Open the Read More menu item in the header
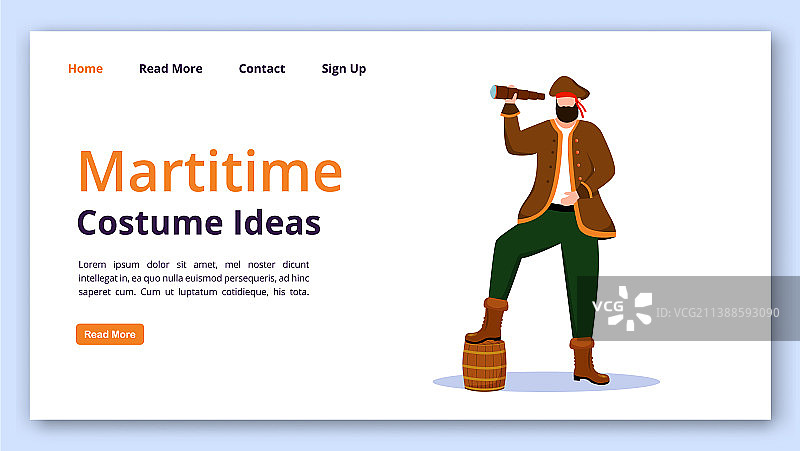The image size is (800, 451). (x=170, y=69)
